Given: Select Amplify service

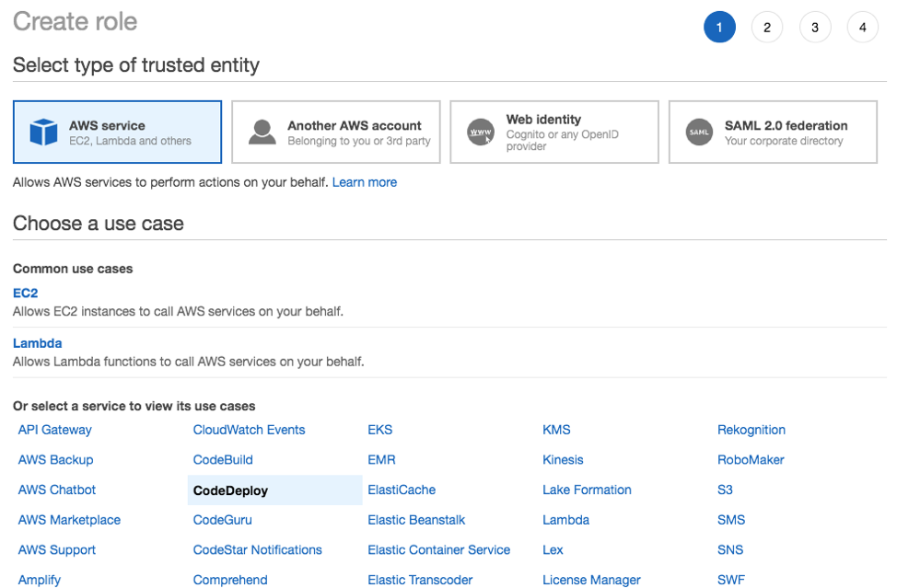Looking at the screenshot, I should (x=39, y=580).
